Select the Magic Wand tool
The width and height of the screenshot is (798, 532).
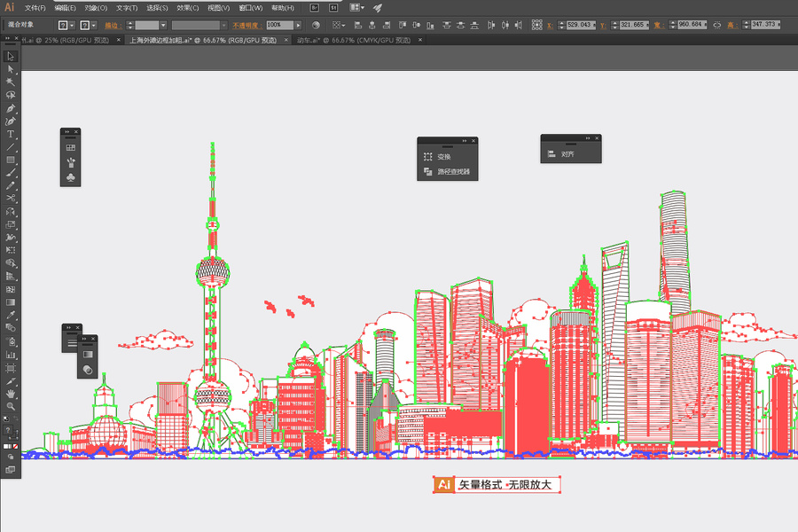10,82
